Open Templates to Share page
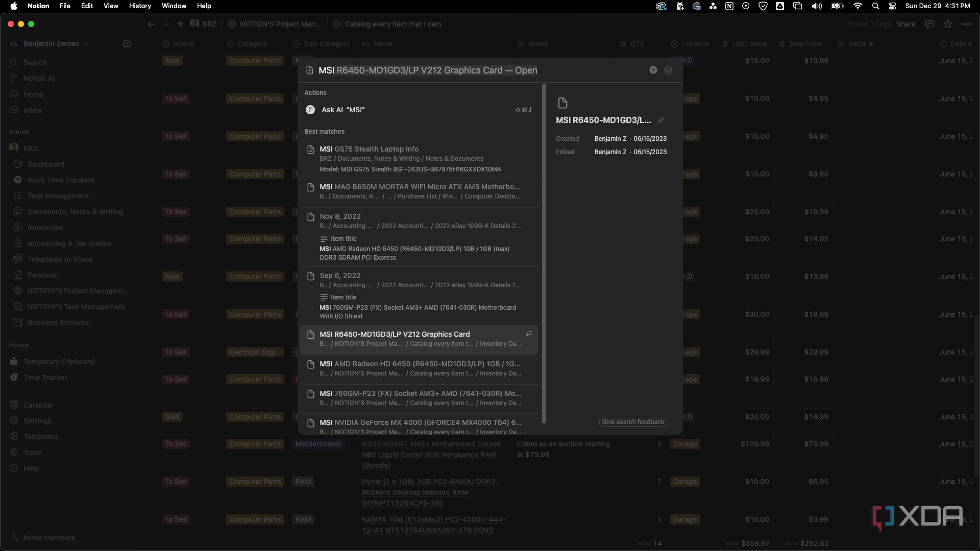Screen dimensions: 980x551 [60, 259]
